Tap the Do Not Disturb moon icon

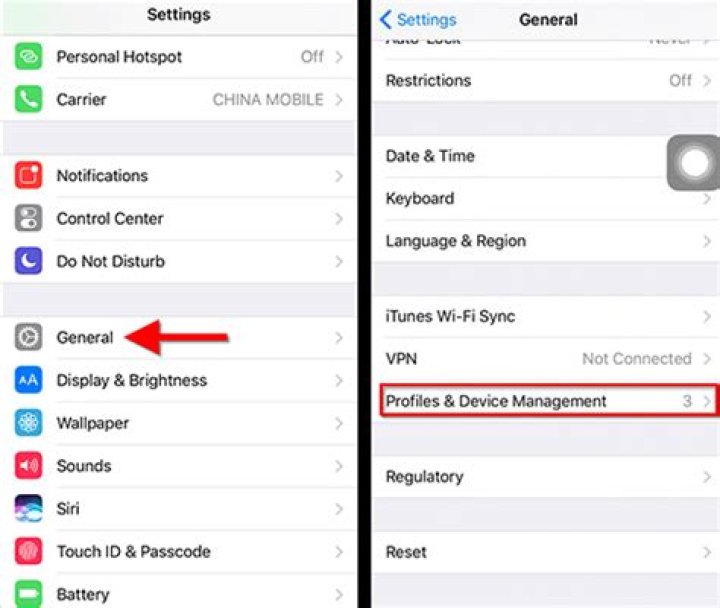(28, 261)
